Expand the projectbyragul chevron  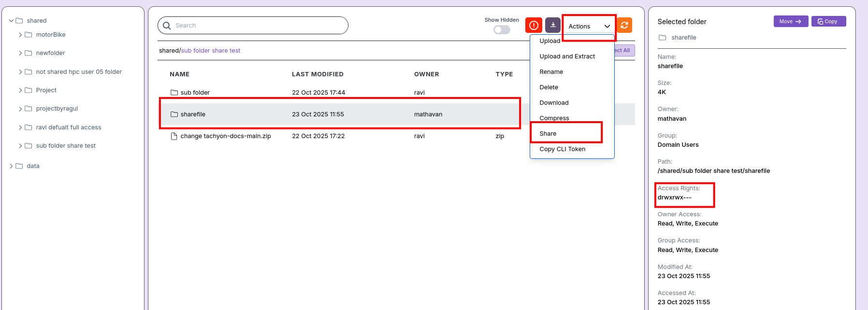pos(20,109)
